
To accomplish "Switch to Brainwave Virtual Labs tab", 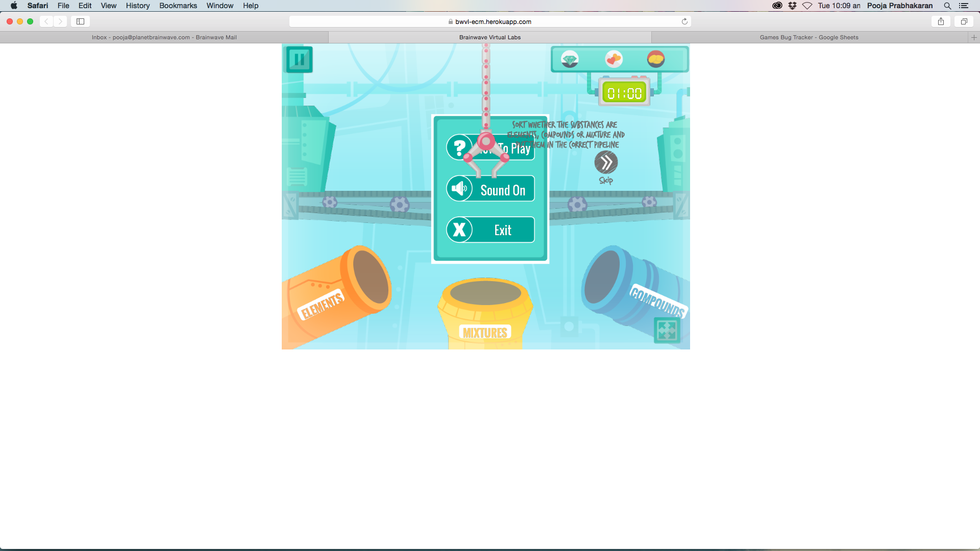I will (490, 37).
